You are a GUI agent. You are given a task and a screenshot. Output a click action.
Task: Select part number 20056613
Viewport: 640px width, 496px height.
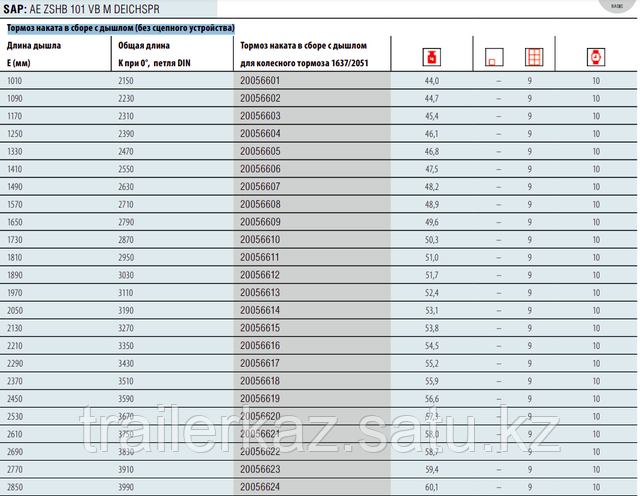[260, 293]
